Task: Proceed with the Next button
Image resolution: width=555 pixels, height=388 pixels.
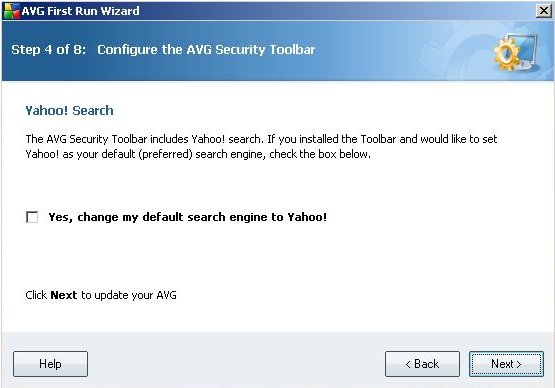Action: (x=507, y=364)
